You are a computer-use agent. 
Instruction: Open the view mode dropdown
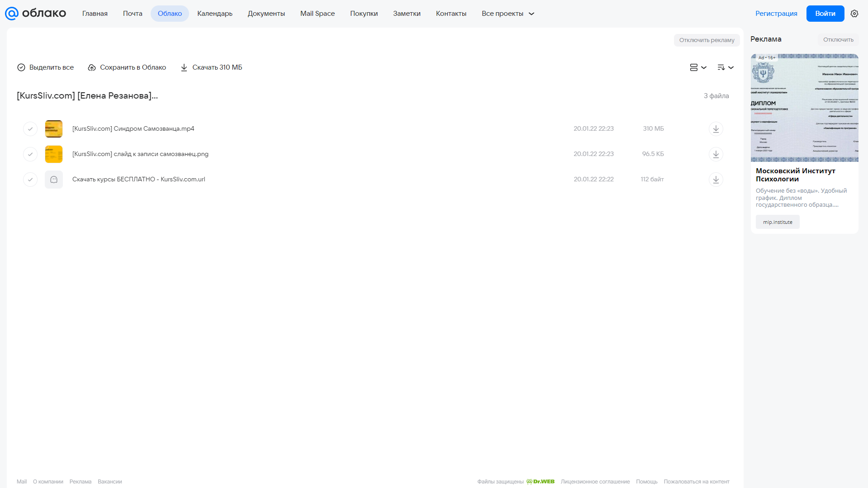click(x=698, y=67)
